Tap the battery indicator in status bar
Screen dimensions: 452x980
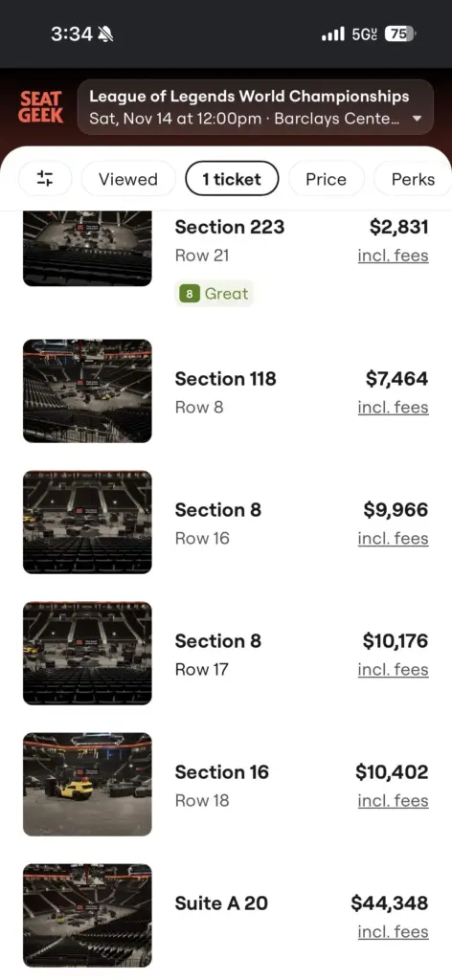400,33
